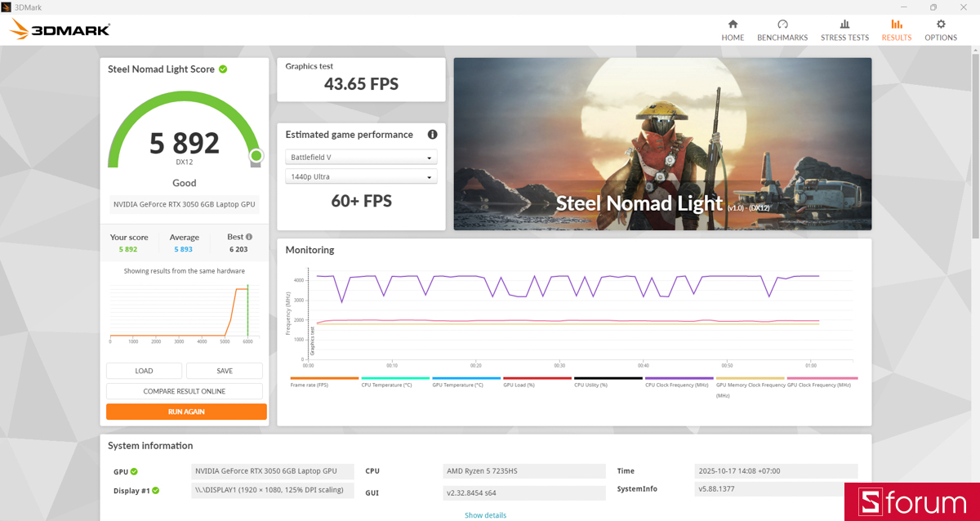980x521 pixels.
Task: Click 'Showing results from the same hardware' text
Action: coord(185,271)
